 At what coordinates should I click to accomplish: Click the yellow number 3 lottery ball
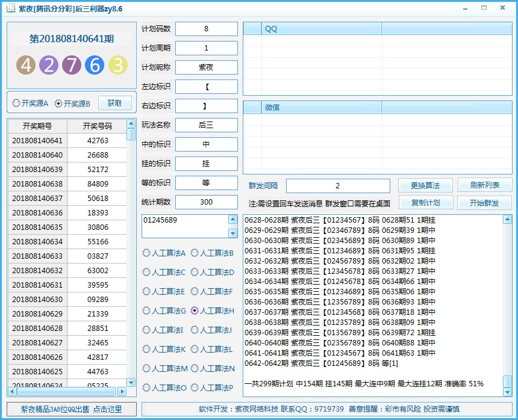click(x=117, y=65)
